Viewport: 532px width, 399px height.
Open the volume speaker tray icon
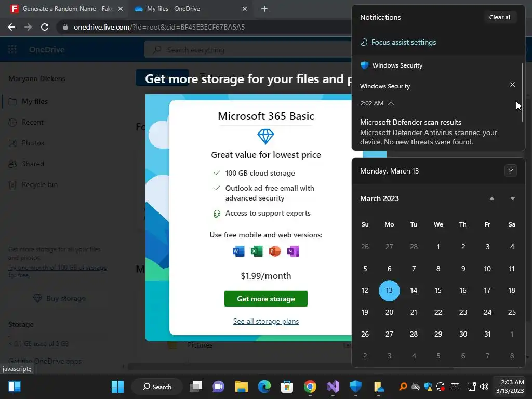pos(484,387)
